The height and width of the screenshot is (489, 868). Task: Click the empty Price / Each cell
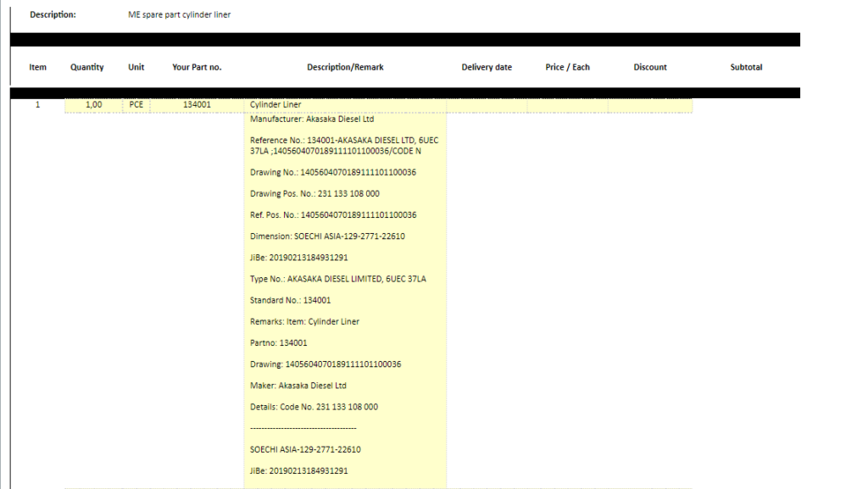(567, 105)
